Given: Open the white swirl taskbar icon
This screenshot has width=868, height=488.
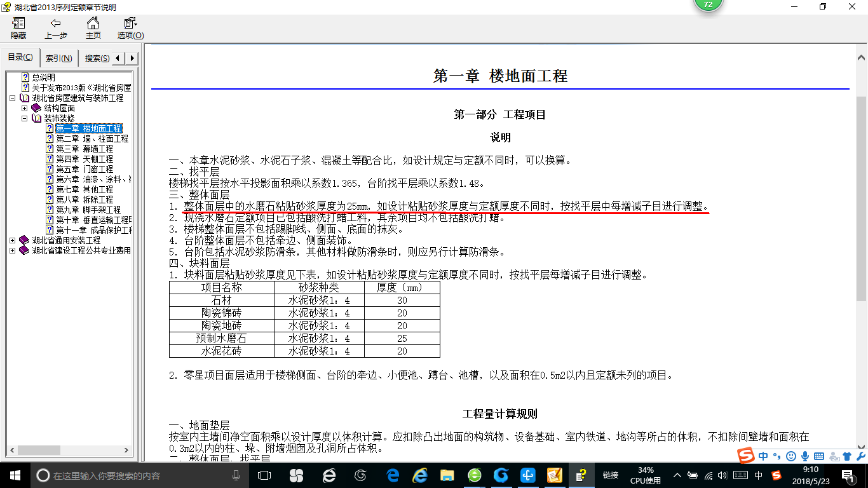Looking at the screenshot, I should click(x=361, y=475).
